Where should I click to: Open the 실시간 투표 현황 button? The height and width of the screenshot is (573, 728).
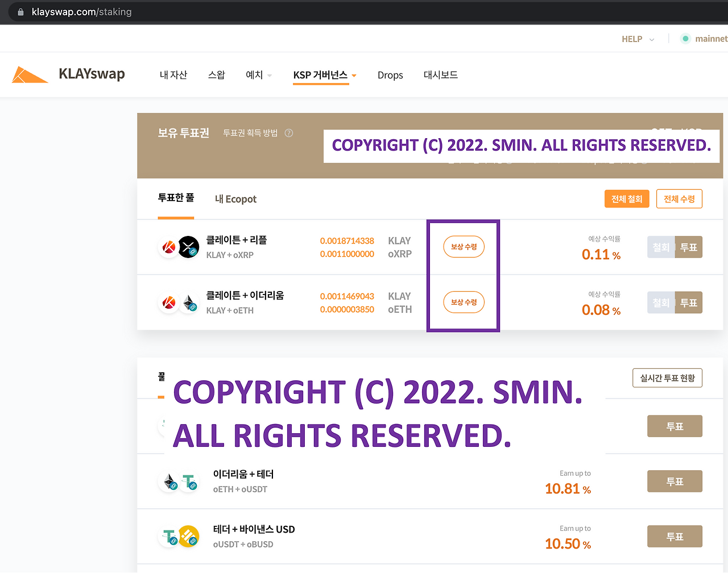(667, 378)
